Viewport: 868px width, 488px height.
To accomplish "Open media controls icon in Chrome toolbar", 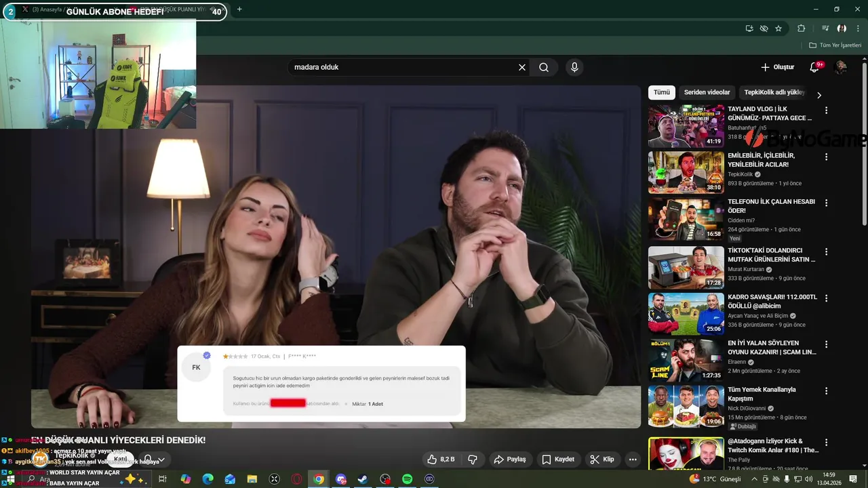I will pyautogui.click(x=825, y=28).
